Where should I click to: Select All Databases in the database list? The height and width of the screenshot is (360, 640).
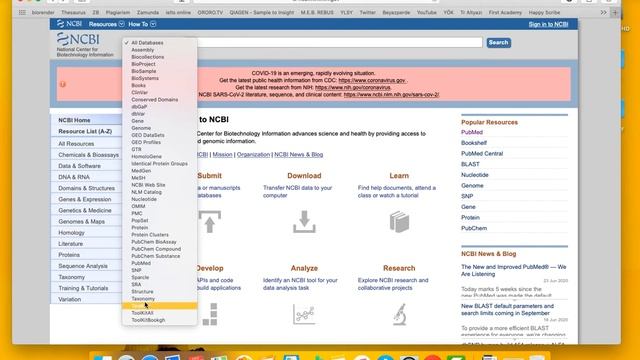click(x=147, y=42)
